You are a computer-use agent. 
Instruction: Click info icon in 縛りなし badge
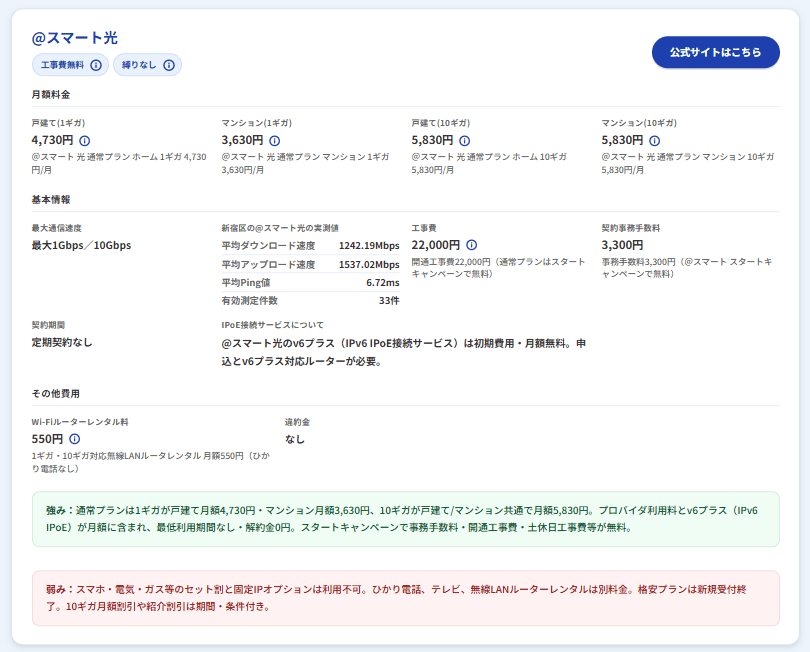[x=169, y=65]
